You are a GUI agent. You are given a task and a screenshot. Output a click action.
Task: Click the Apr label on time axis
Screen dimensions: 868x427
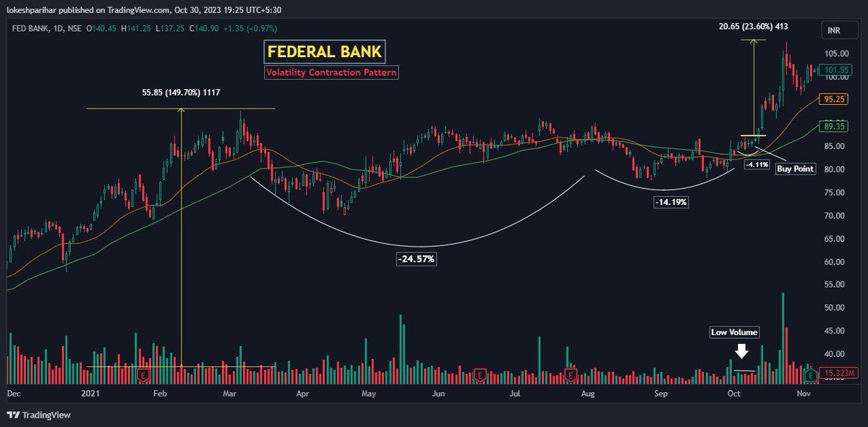click(302, 394)
